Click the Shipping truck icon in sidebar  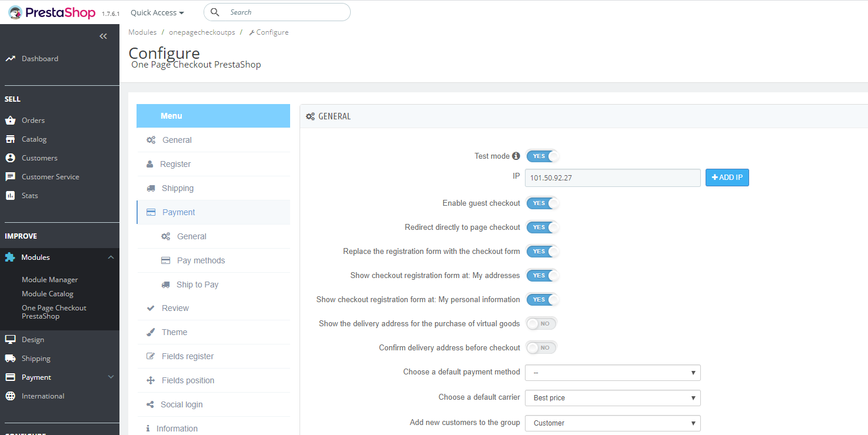pyautogui.click(x=10, y=359)
